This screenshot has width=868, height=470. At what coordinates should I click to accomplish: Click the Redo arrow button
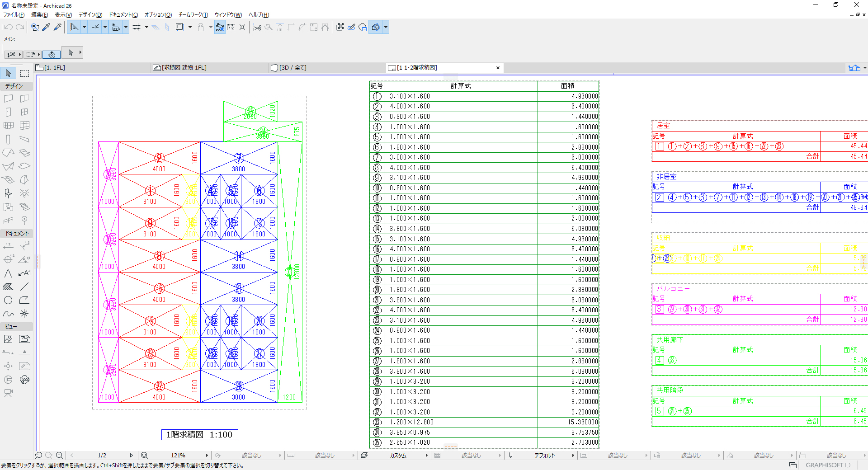pyautogui.click(x=20, y=27)
